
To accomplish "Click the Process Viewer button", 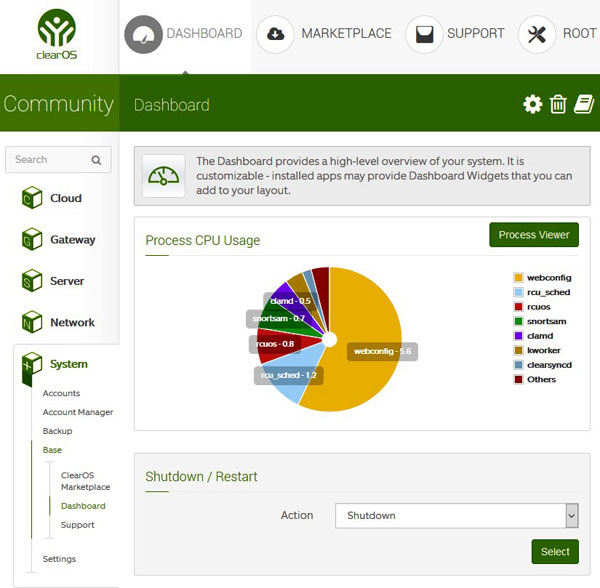I will click(x=534, y=235).
